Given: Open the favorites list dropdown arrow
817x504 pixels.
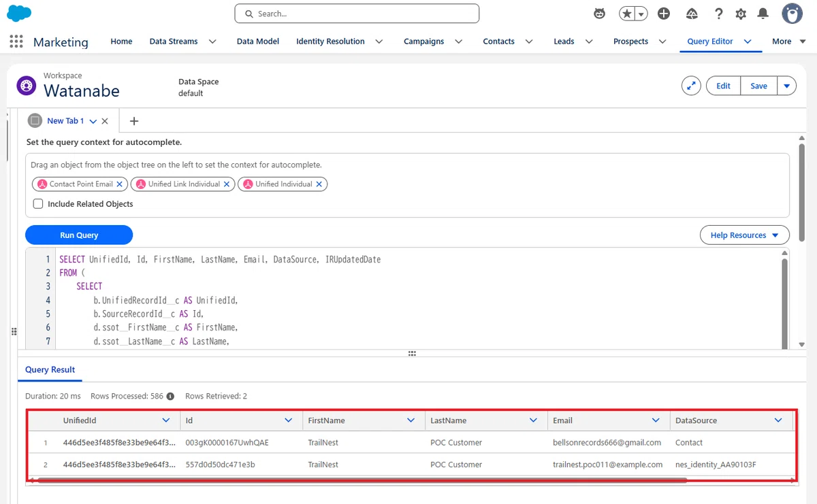Looking at the screenshot, I should [x=641, y=14].
